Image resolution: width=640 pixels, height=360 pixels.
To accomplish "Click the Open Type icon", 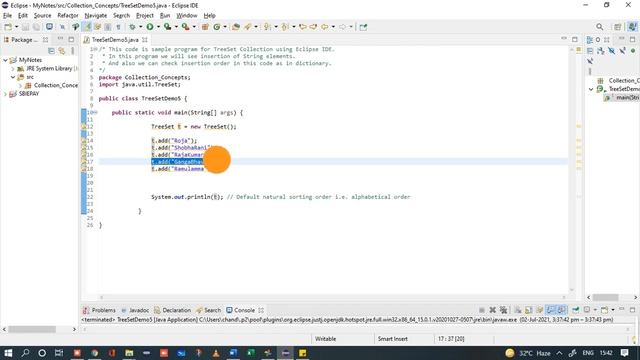I will pos(236,27).
